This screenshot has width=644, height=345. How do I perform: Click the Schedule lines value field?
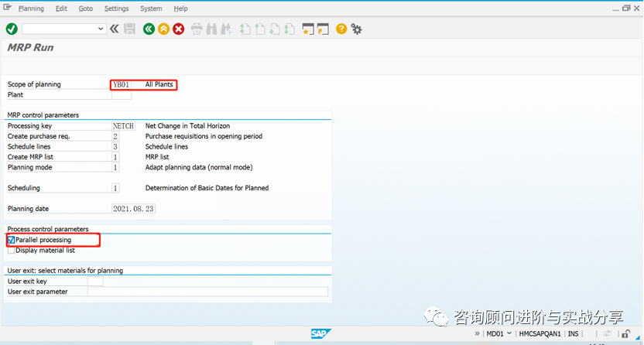click(115, 146)
